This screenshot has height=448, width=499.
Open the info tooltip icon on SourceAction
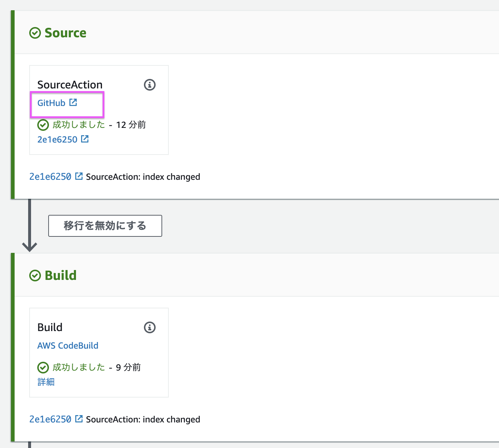pos(149,85)
